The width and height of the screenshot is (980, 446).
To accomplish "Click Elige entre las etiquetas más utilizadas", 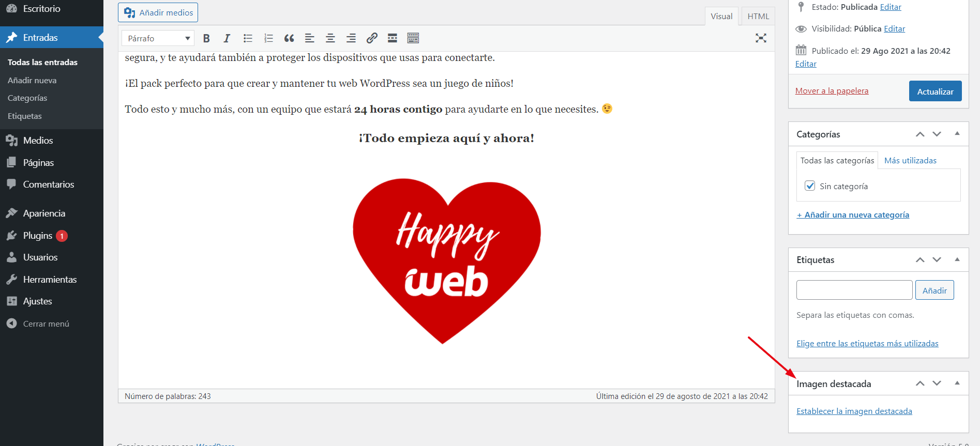I will pos(867,344).
